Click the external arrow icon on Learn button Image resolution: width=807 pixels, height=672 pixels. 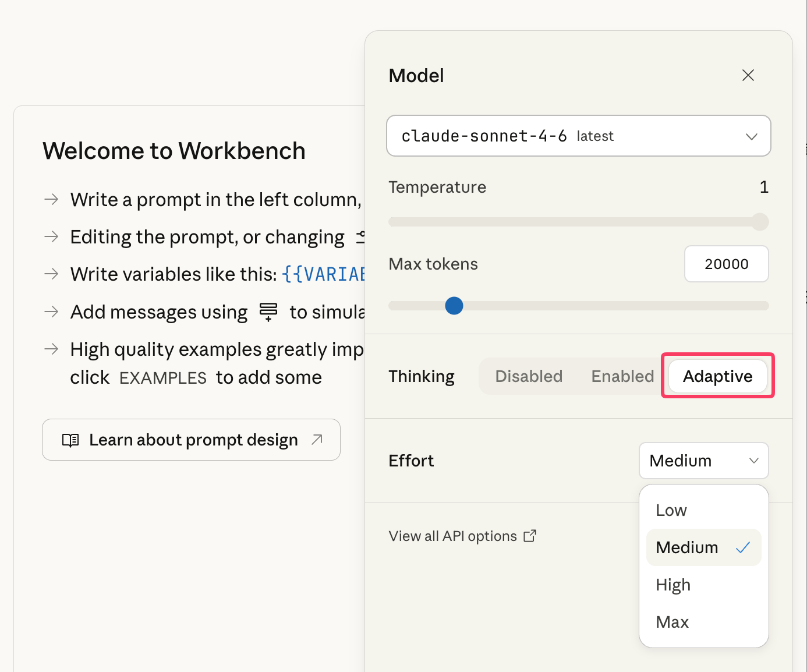pyautogui.click(x=317, y=440)
